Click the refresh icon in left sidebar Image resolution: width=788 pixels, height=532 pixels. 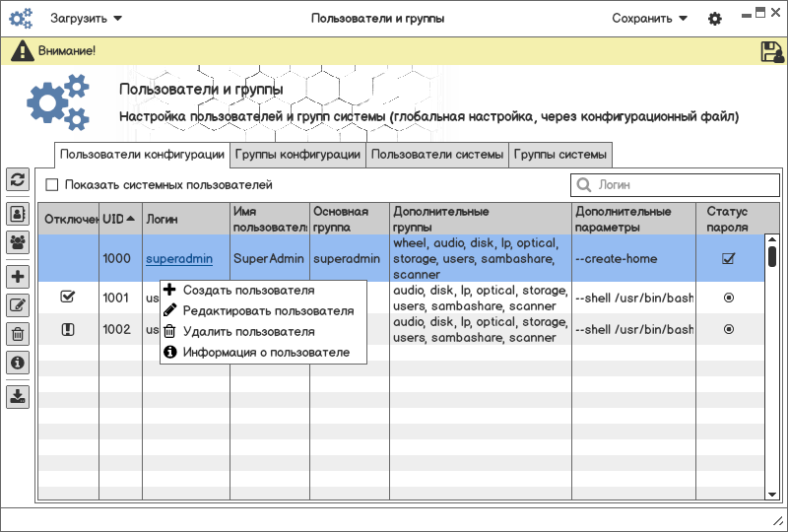click(18, 179)
